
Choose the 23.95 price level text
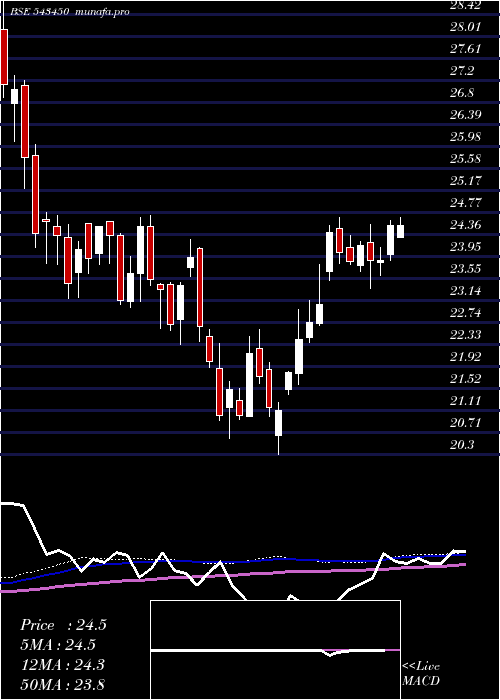[x=465, y=246]
